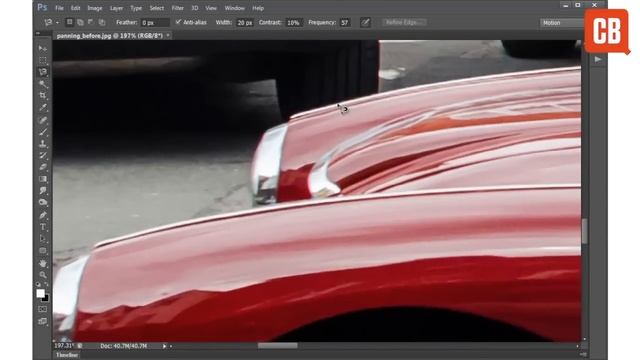Select the Dodge tool
Screen dimensions: 640x360
[x=43, y=203]
